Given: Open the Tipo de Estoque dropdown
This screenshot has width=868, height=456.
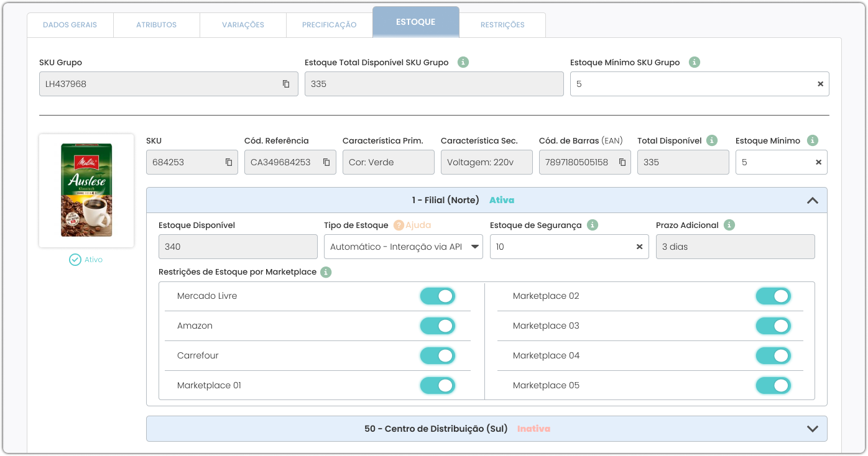Looking at the screenshot, I should (403, 247).
